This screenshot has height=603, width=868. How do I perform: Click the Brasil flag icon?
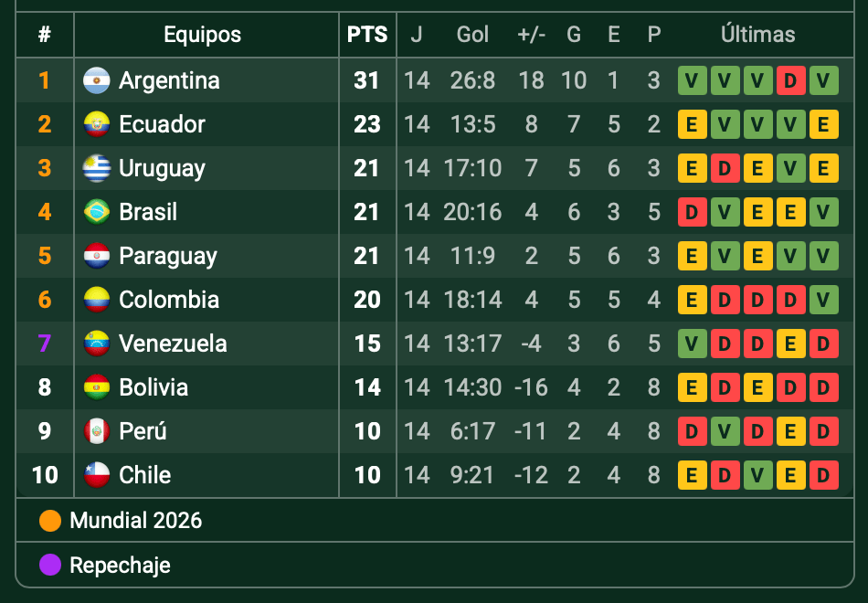click(96, 212)
